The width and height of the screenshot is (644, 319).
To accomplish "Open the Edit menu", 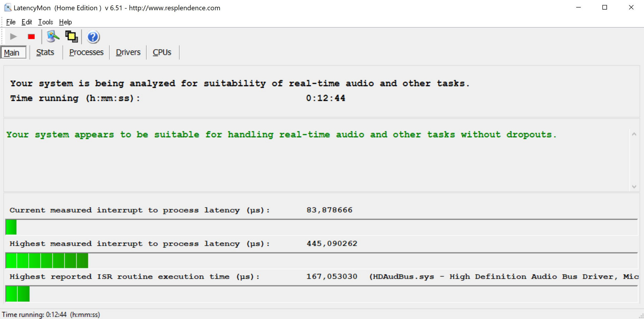I will [26, 22].
